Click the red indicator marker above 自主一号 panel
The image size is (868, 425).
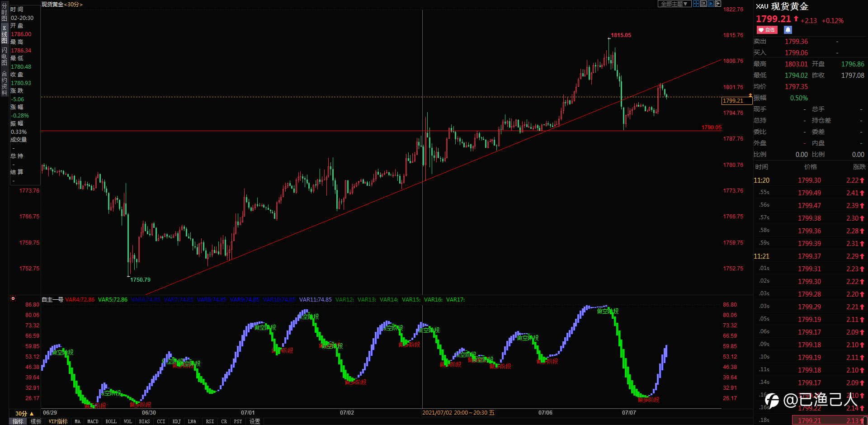click(13, 298)
